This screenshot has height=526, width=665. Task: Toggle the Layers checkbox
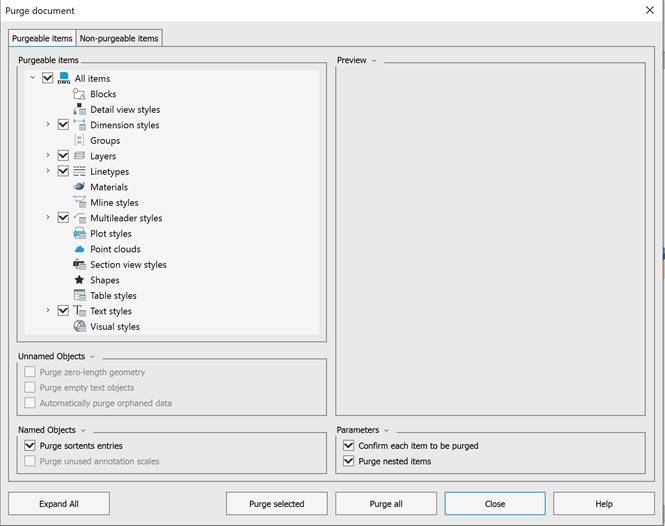[63, 156]
